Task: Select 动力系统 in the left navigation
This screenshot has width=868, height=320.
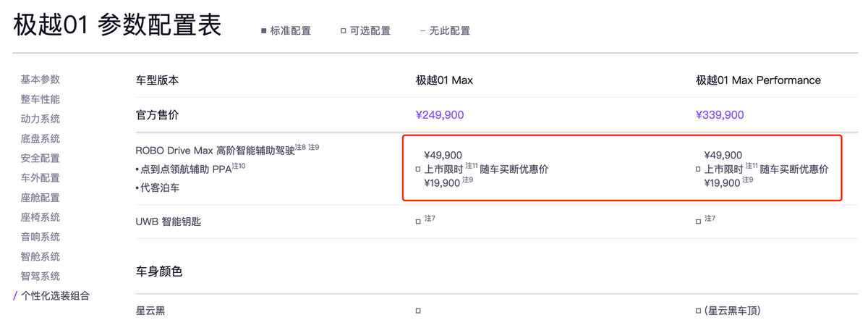Action: tap(41, 119)
